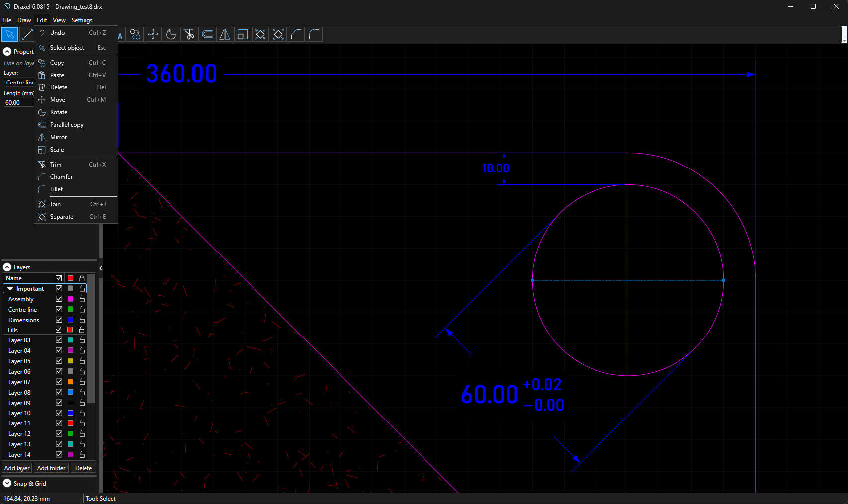Viewport: 848px width, 504px height.
Task: Select the Mirror tool icon in toolbar
Action: pyautogui.click(x=225, y=34)
